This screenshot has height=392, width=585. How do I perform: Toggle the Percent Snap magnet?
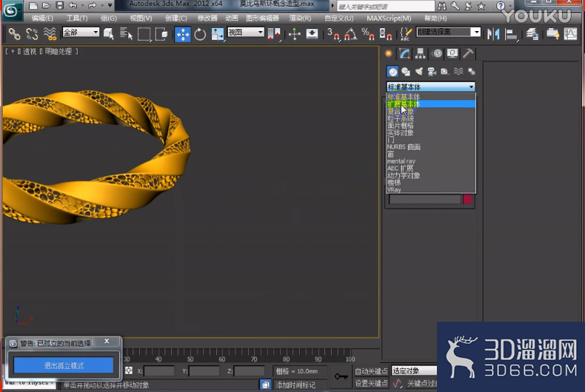pos(368,34)
